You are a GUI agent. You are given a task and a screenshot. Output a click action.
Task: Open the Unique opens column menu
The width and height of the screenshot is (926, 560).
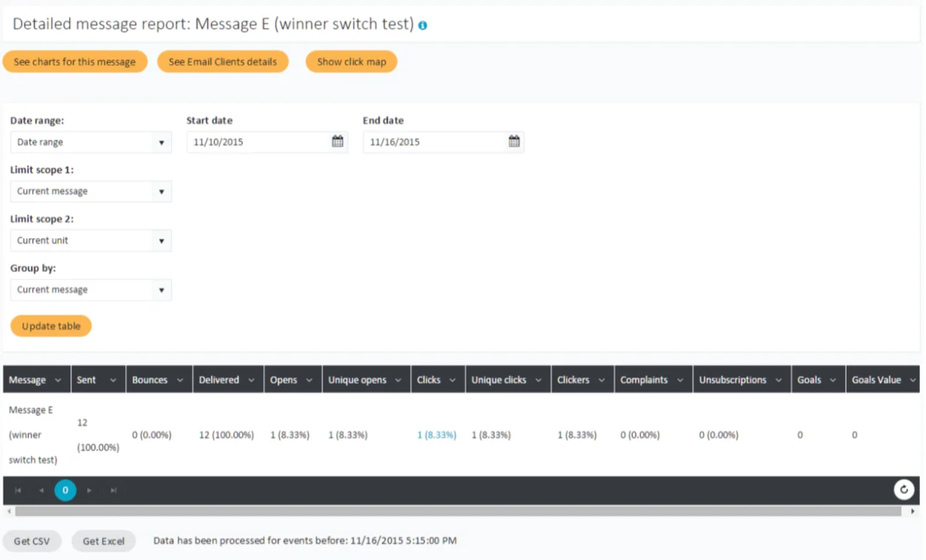pos(400,381)
